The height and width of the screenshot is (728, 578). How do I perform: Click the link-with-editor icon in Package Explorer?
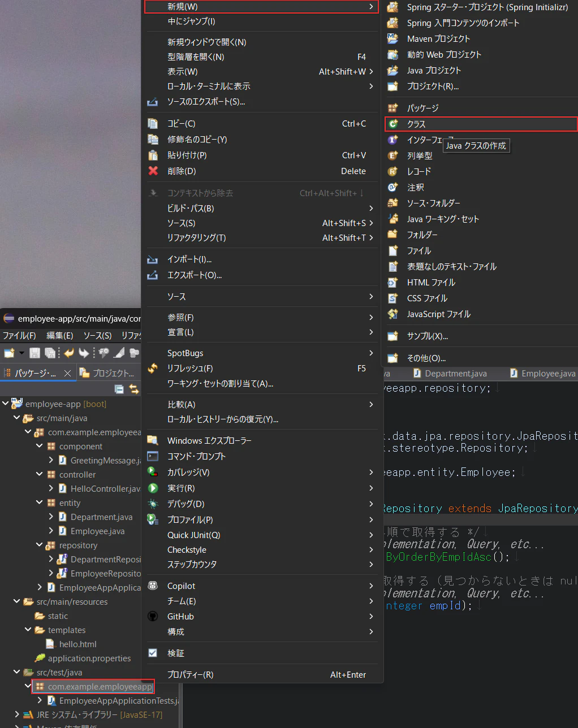tap(134, 389)
